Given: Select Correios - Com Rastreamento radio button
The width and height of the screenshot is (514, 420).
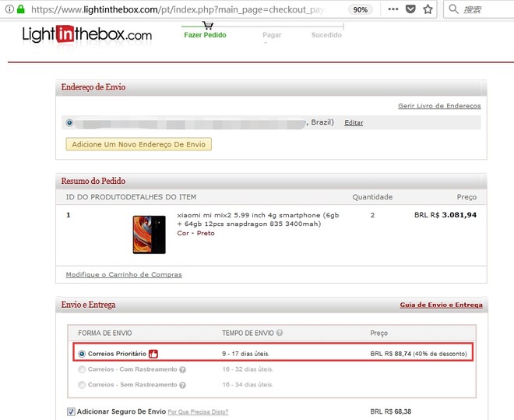Looking at the screenshot, I should [x=82, y=369].
